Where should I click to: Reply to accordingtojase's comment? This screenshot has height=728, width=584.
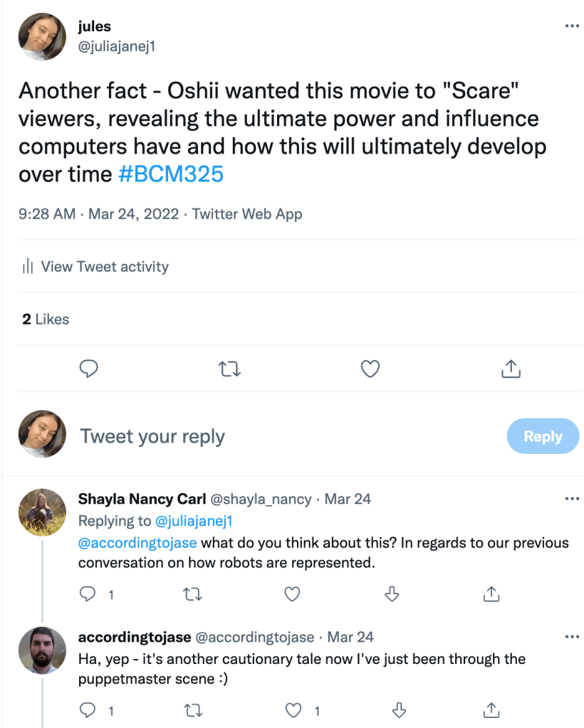click(x=88, y=709)
